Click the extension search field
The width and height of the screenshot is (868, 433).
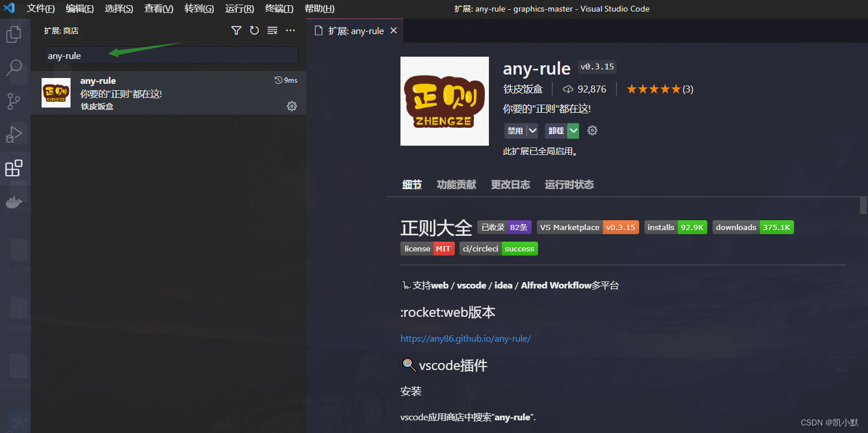tap(172, 55)
